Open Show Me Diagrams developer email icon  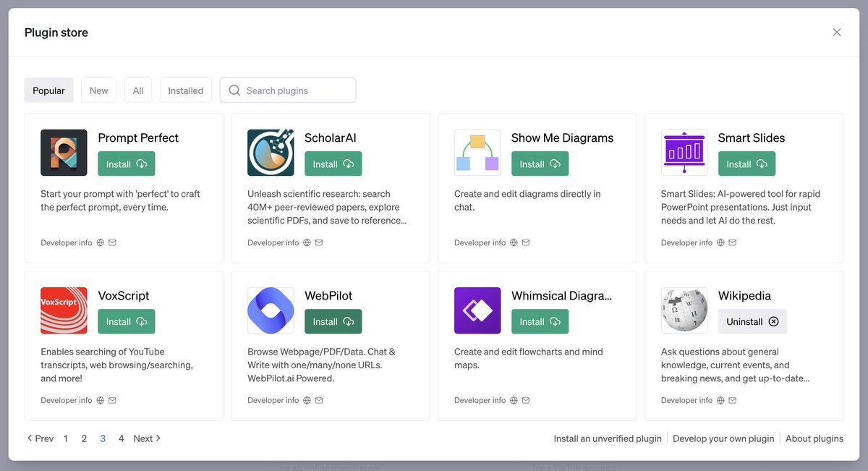(526, 243)
